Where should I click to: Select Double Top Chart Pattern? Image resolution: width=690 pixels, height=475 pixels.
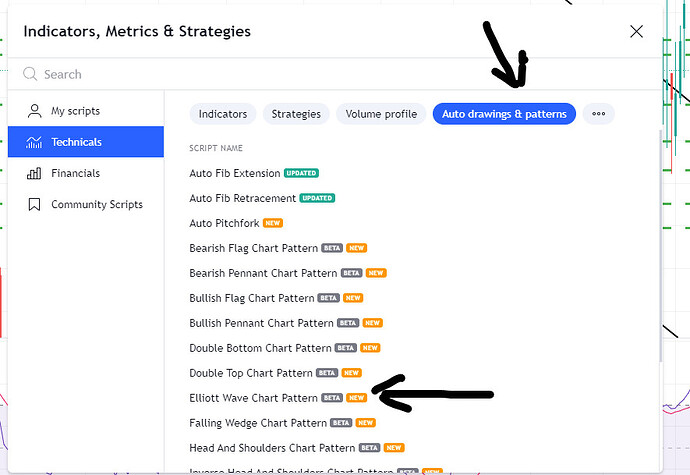point(251,373)
